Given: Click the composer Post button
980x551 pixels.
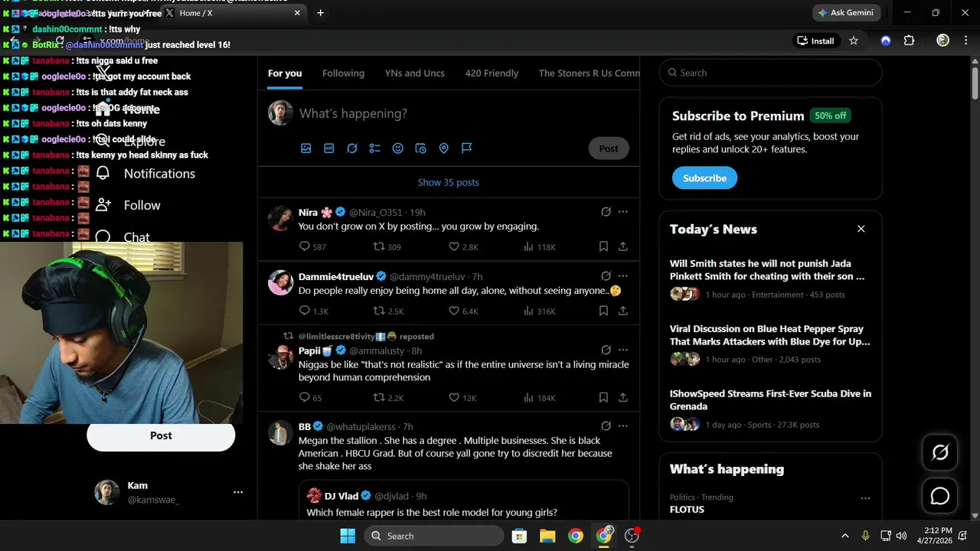Looking at the screenshot, I should click(609, 148).
